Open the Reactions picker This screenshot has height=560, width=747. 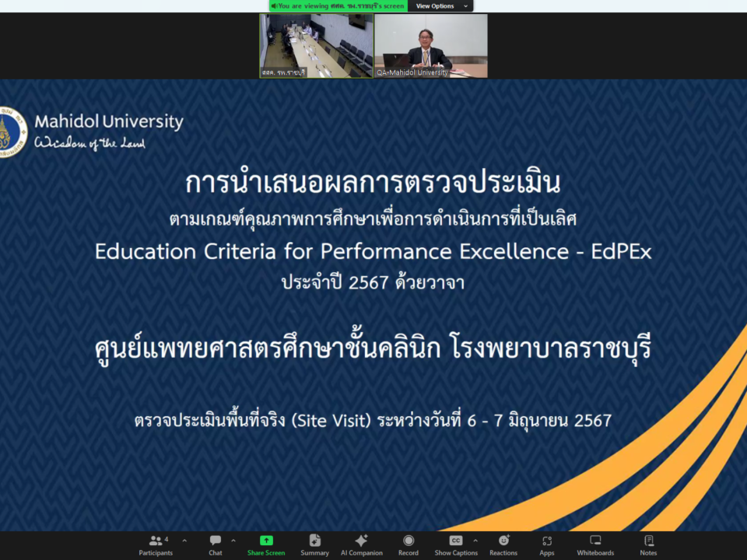point(503,544)
